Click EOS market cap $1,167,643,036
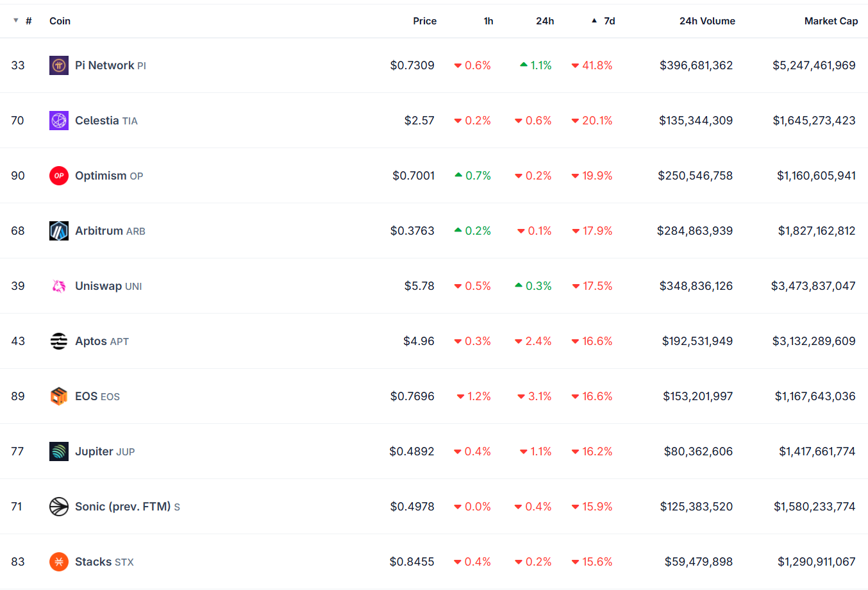The image size is (868, 590). click(815, 396)
